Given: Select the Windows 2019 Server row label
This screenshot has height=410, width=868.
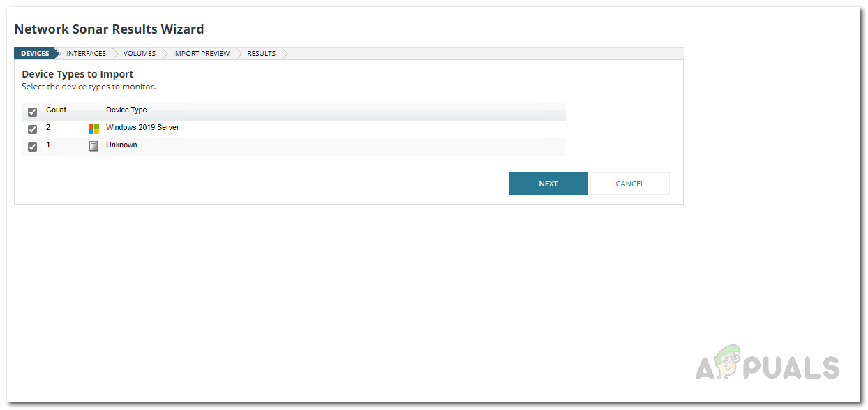Looking at the screenshot, I should pyautogui.click(x=142, y=128).
